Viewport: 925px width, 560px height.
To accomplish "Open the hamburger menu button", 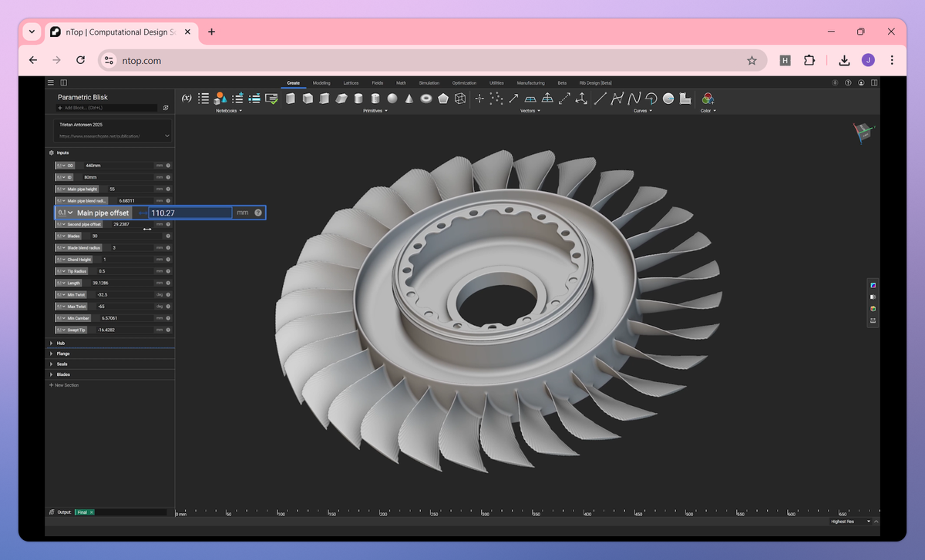I will coord(51,82).
